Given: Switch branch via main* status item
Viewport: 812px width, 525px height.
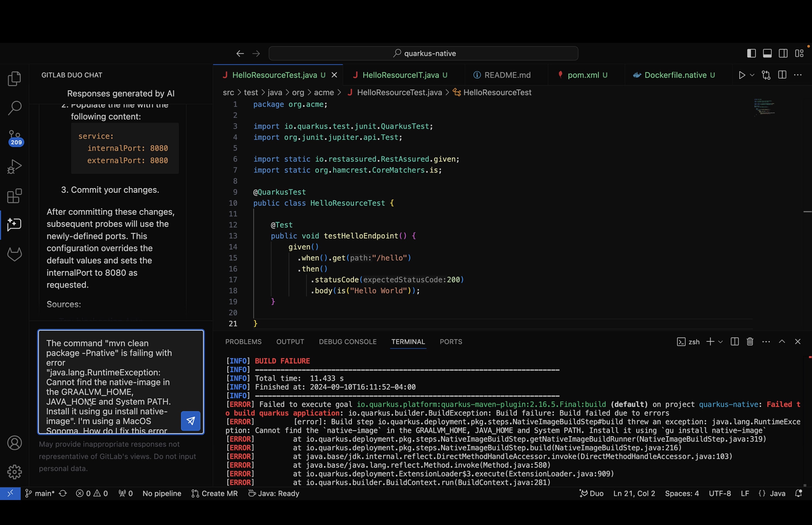Looking at the screenshot, I should (x=40, y=493).
